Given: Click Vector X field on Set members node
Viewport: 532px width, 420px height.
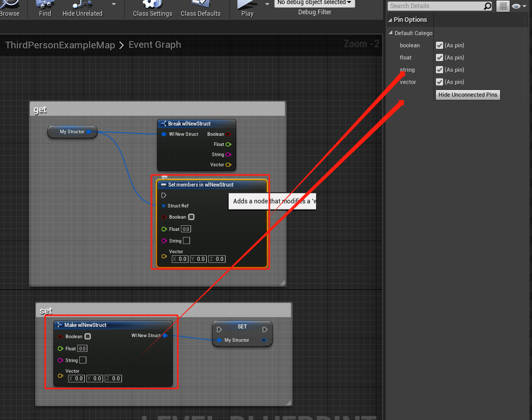Looking at the screenshot, I should click(180, 259).
